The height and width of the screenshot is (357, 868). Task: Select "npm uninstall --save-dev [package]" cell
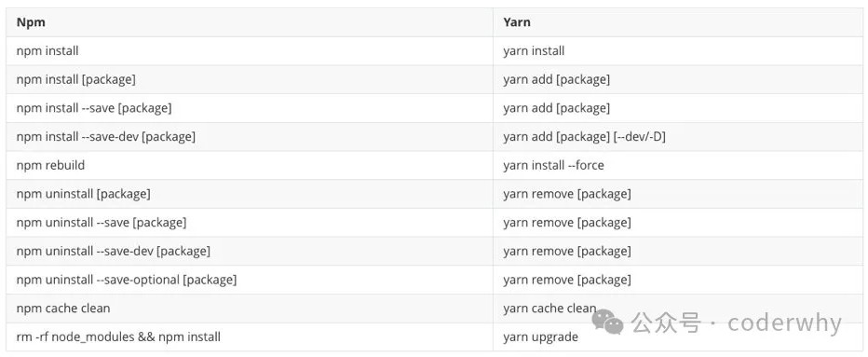point(250,251)
